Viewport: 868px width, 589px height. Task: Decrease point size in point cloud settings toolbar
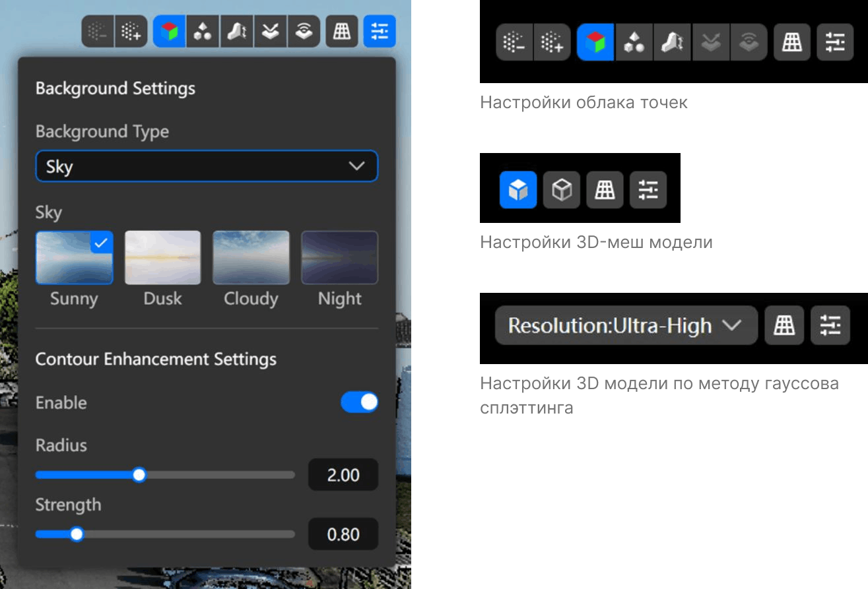pos(514,42)
